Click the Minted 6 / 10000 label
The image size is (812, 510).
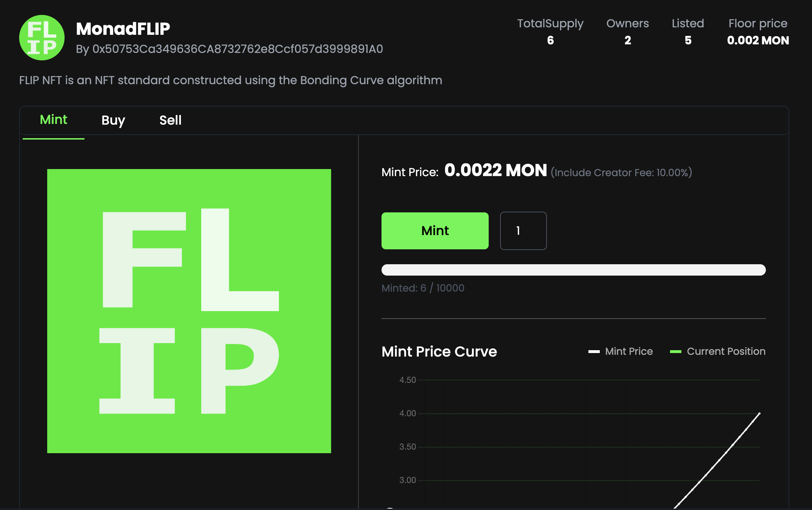click(x=423, y=288)
